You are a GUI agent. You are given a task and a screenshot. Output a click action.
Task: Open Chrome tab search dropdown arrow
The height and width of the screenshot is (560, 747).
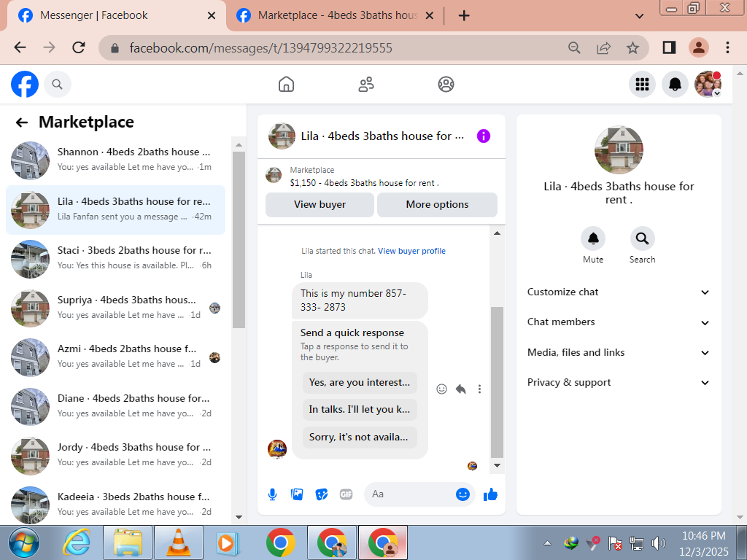click(x=639, y=16)
